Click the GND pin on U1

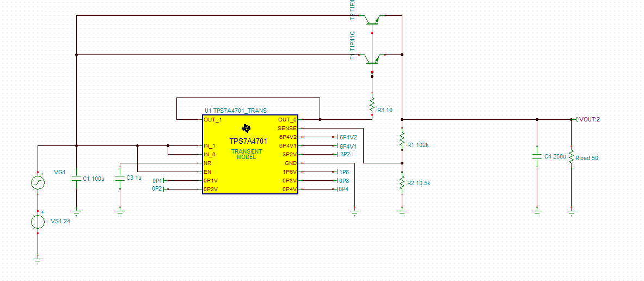(x=290, y=163)
